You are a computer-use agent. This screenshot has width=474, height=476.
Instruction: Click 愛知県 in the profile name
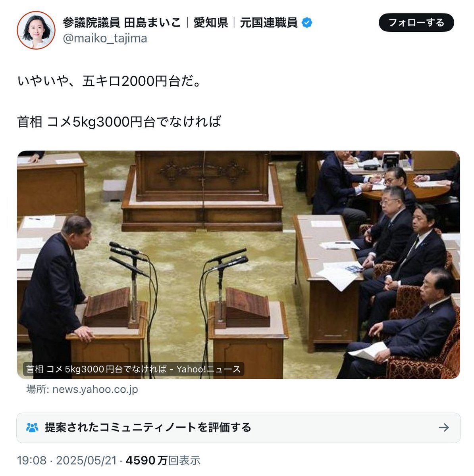tap(211, 23)
